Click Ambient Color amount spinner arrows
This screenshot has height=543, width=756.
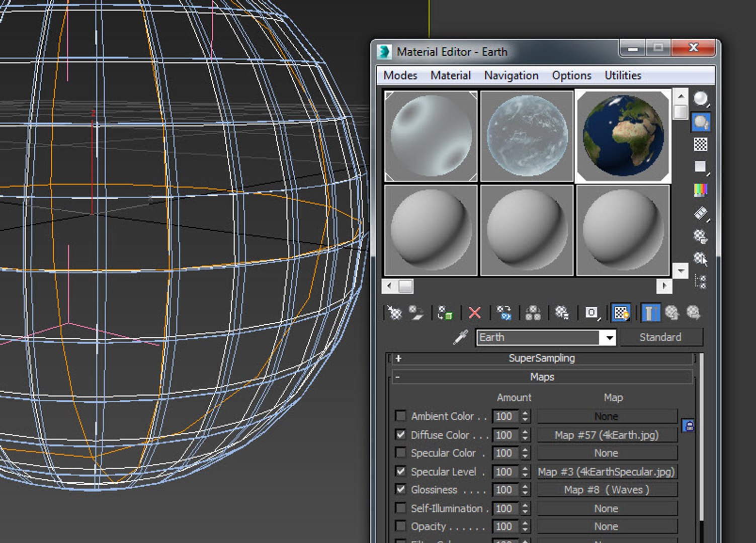pyautogui.click(x=525, y=416)
